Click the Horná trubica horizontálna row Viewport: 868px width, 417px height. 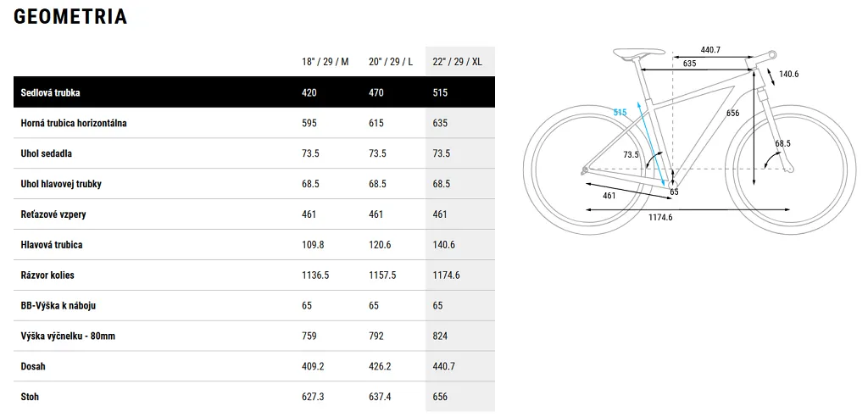coord(254,123)
